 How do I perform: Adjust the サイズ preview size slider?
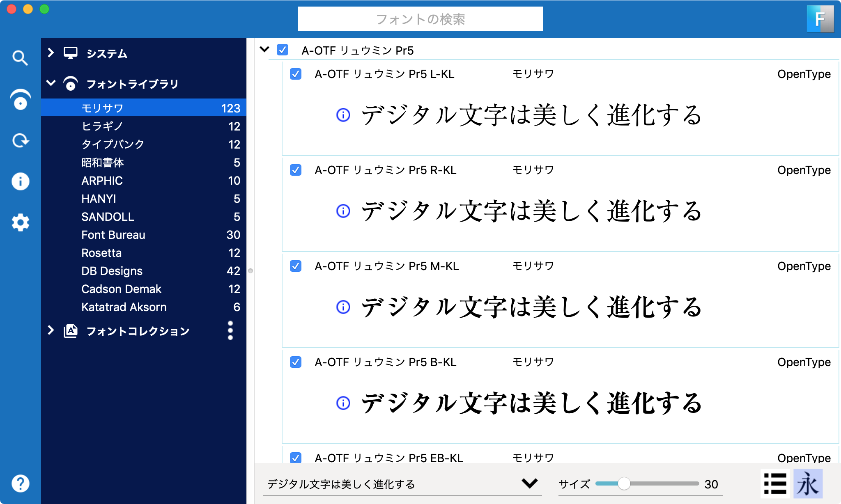624,483
